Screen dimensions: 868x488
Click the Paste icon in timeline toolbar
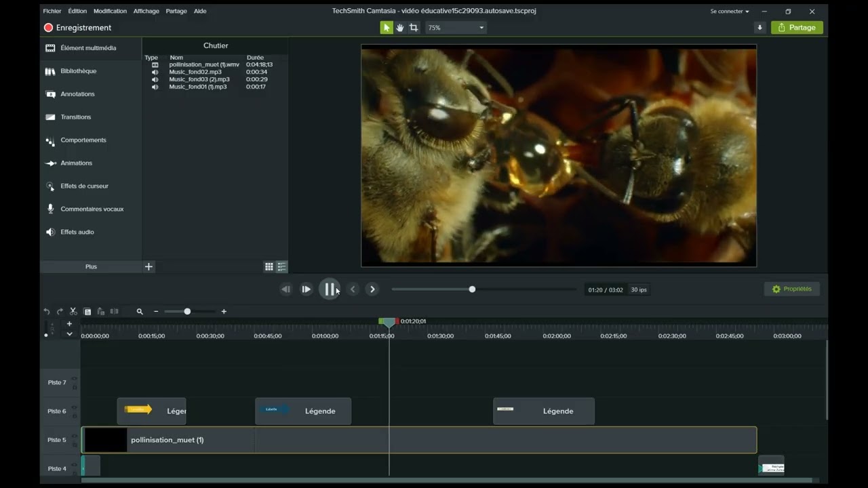tap(100, 312)
